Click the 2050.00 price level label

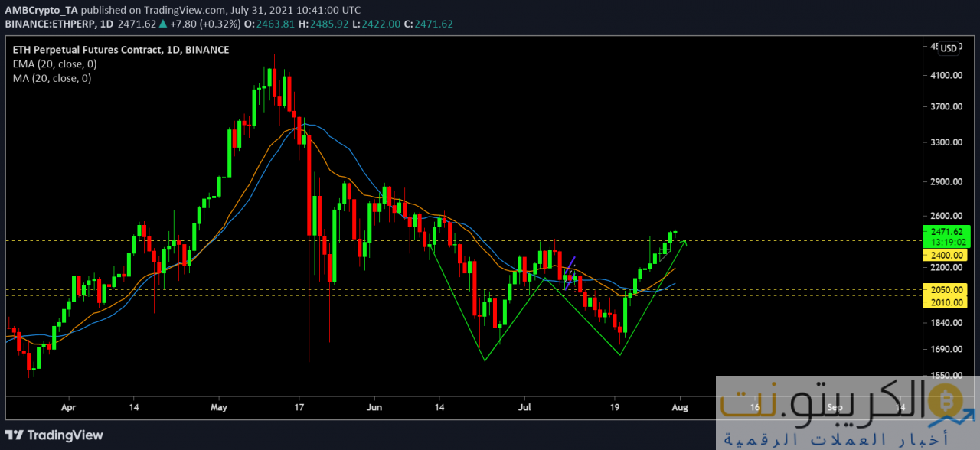[x=946, y=290]
